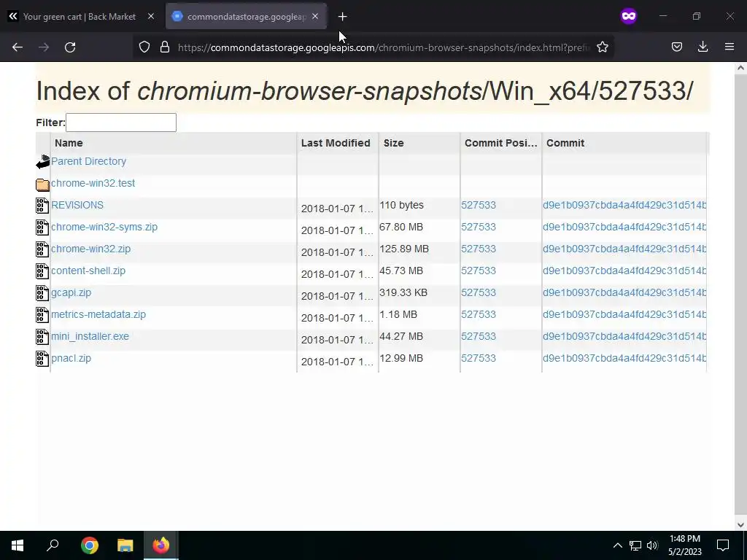Open the network status tray icon
This screenshot has width=747, height=560.
[x=635, y=545]
